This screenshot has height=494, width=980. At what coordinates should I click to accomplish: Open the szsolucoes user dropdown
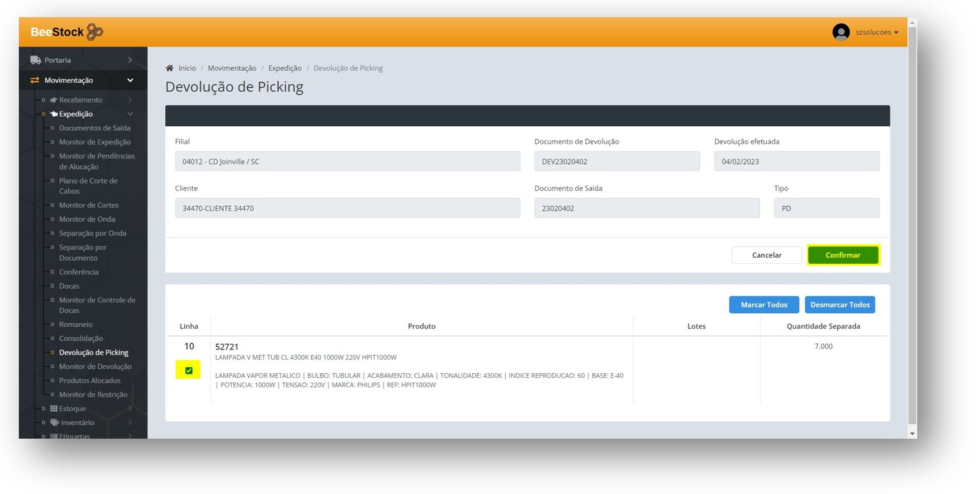tap(876, 32)
